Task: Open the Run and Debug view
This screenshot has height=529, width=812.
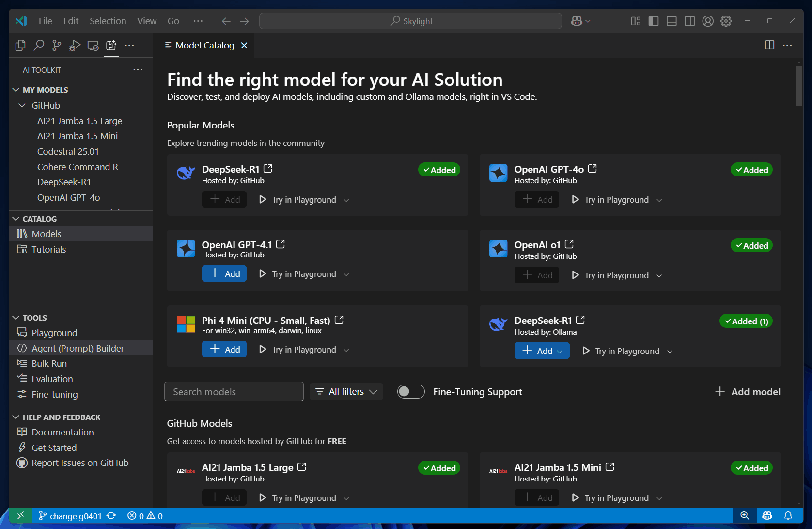Action: 75,45
